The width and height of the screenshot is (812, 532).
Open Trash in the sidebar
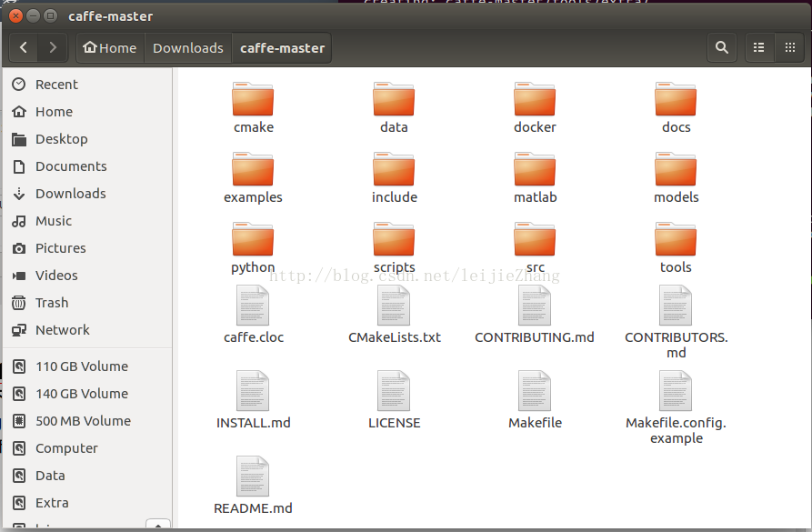click(x=87, y=303)
